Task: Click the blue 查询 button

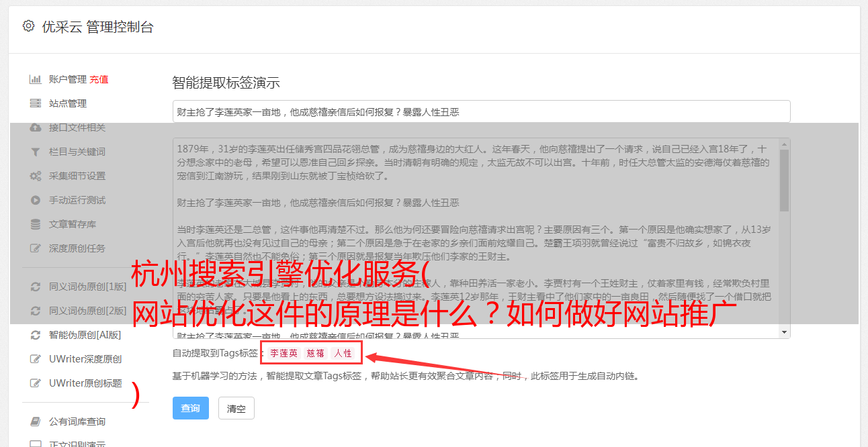Action: coord(191,408)
